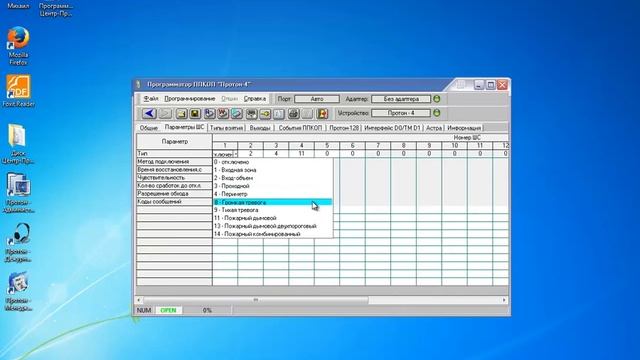Image resolution: width=640 pixels, height=360 pixels.
Task: Click the white document page toolbar icon
Action: (x=279, y=113)
